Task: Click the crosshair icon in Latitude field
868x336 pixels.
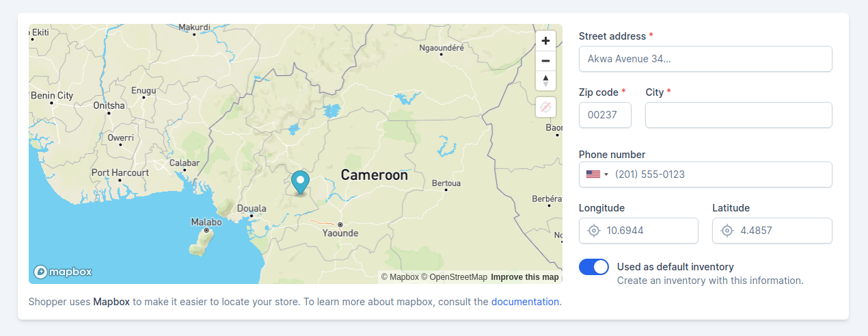Action: tap(727, 231)
